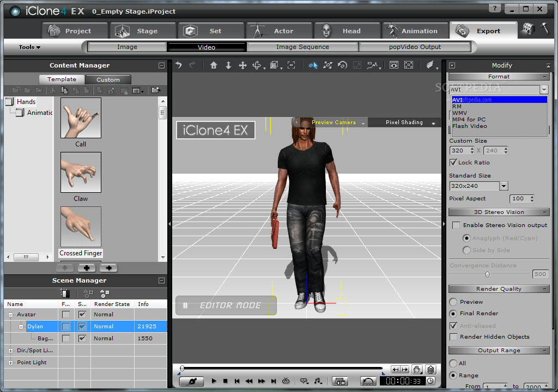Click the timeline playhead scrubber
The height and width of the screenshot is (392, 558).
pyautogui.click(x=182, y=369)
